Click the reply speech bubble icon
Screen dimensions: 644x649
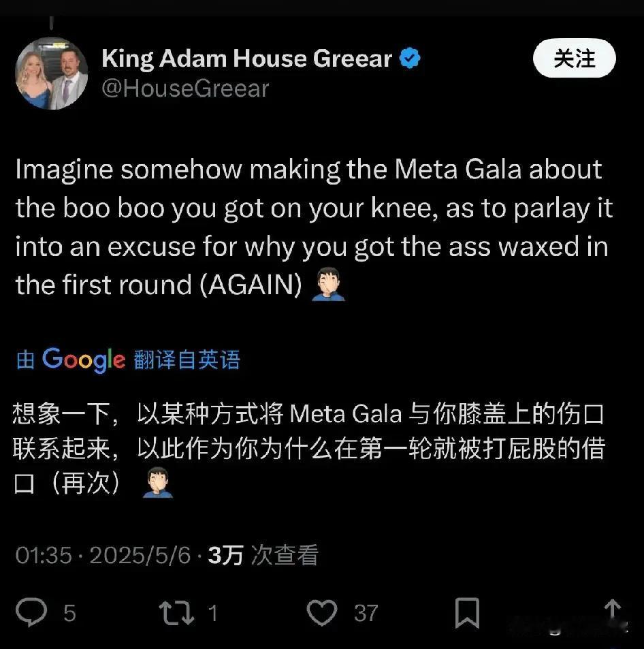coord(31,612)
